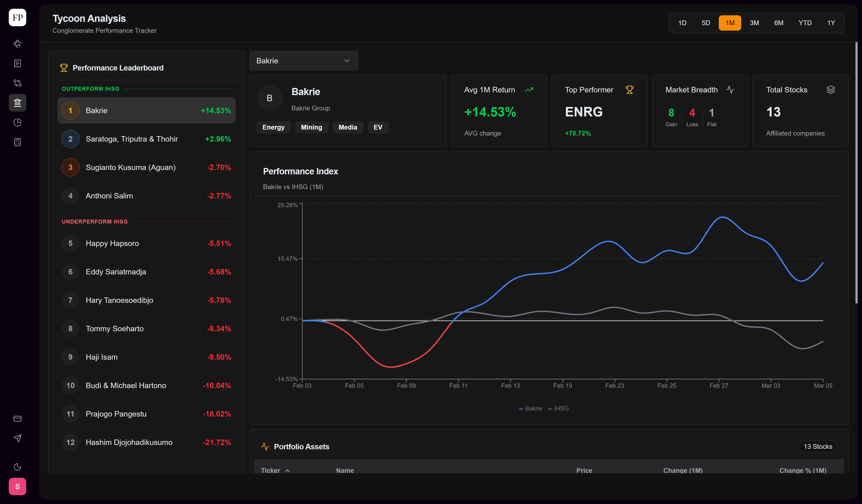Click the trophy icon in Top Performer card
Screen dimensions: 862x504
629,90
